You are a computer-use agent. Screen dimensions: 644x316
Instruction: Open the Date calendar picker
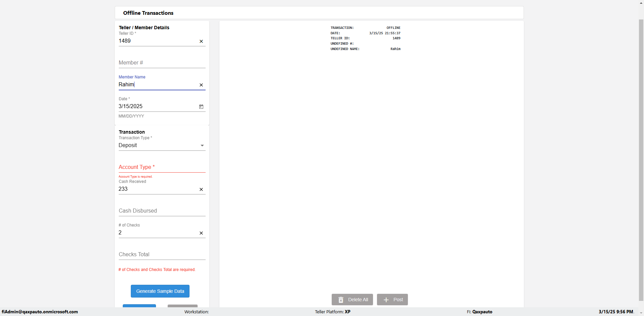pos(201,106)
